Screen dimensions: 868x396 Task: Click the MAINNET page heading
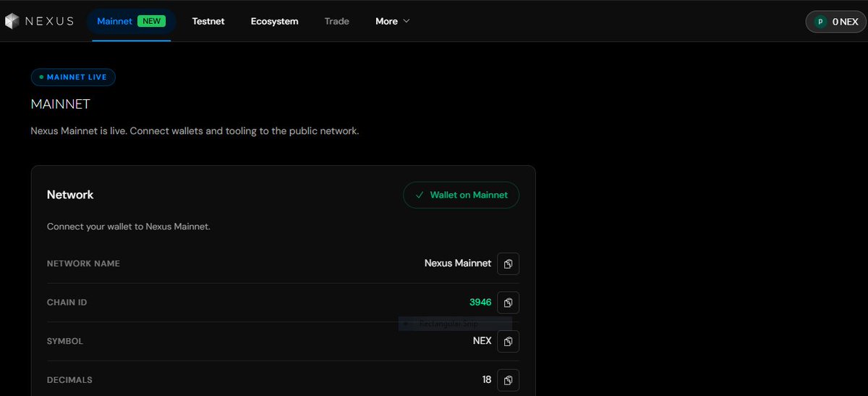(61, 104)
